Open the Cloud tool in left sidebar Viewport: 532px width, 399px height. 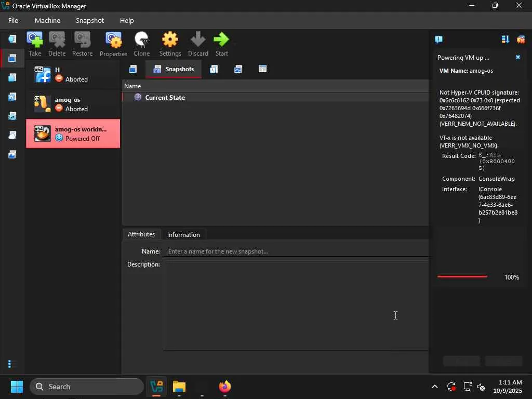click(12, 136)
